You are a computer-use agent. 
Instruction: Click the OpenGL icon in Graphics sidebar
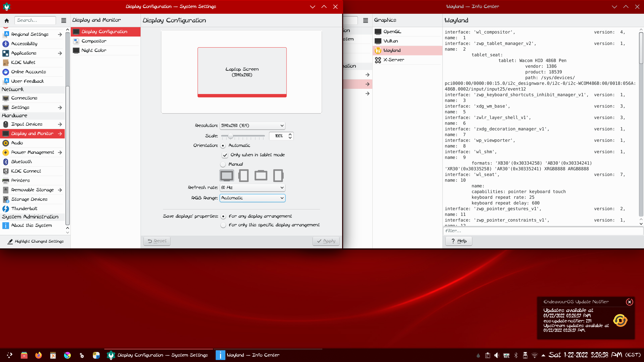point(378,31)
